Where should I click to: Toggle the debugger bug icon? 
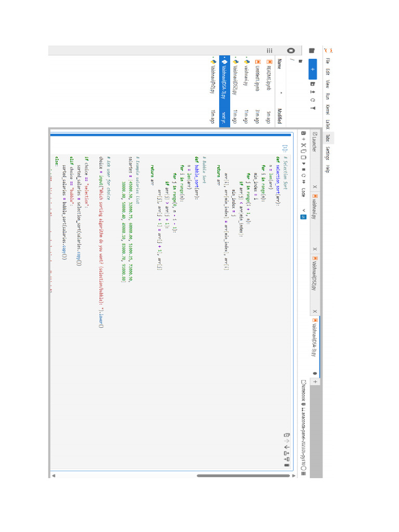[303, 404]
